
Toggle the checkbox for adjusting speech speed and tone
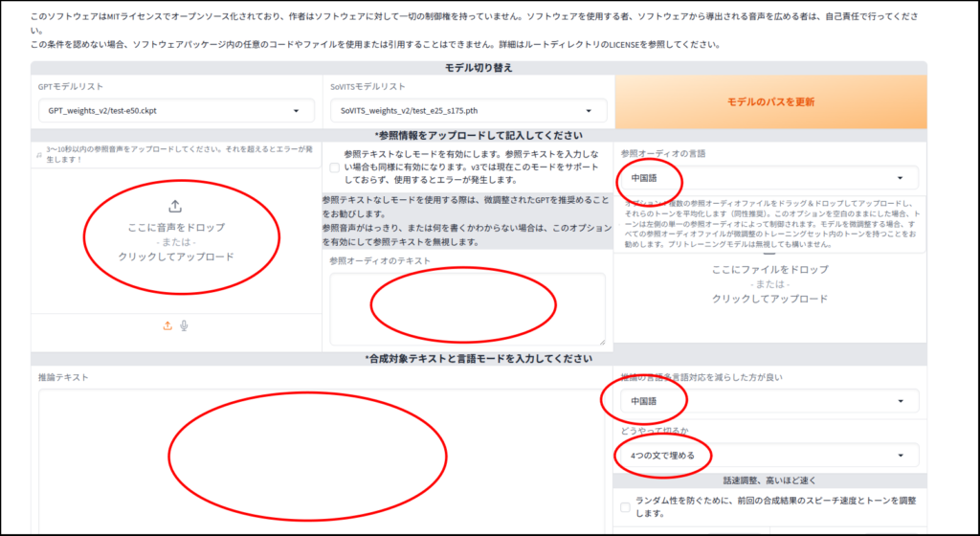(x=625, y=507)
